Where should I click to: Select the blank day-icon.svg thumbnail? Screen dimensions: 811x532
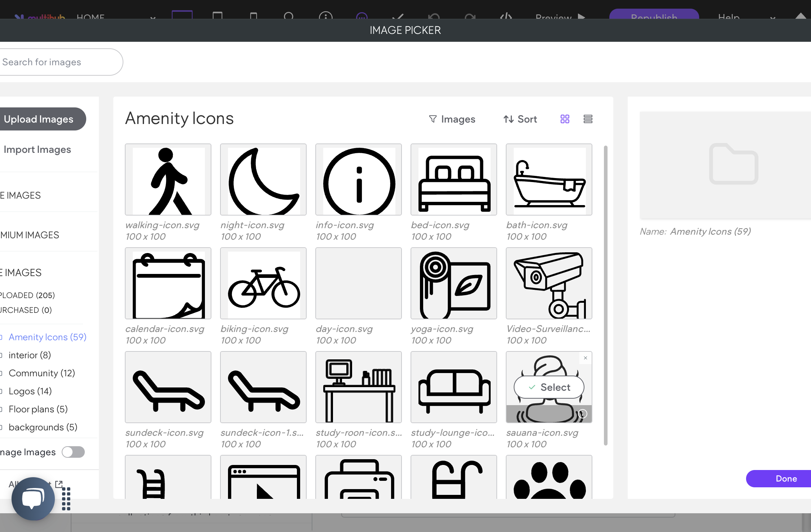pos(359,283)
